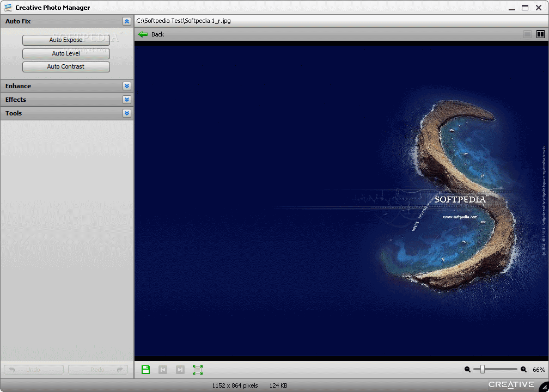Click the green Back arrow icon
Viewport: 549px width, 392px height.
click(x=143, y=34)
